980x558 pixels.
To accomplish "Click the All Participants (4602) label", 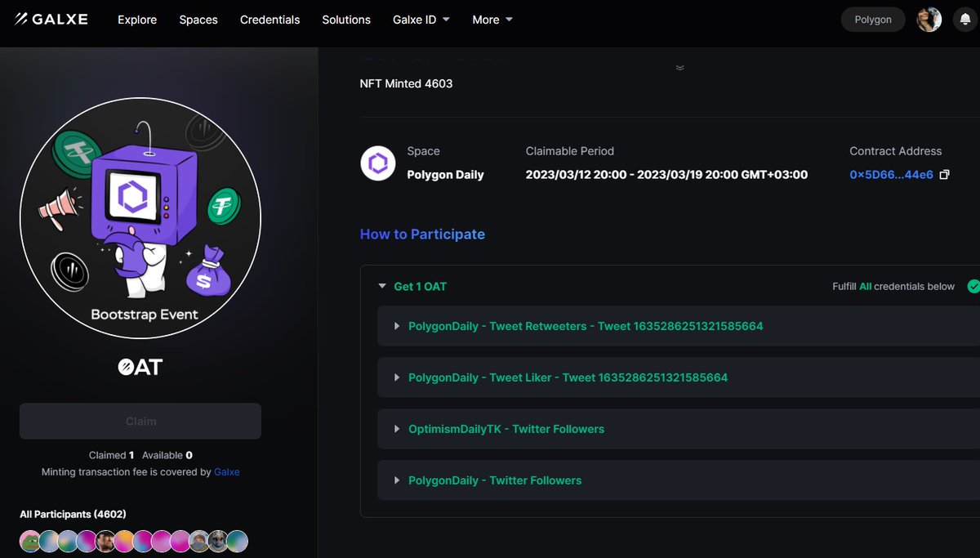I will (x=73, y=514).
